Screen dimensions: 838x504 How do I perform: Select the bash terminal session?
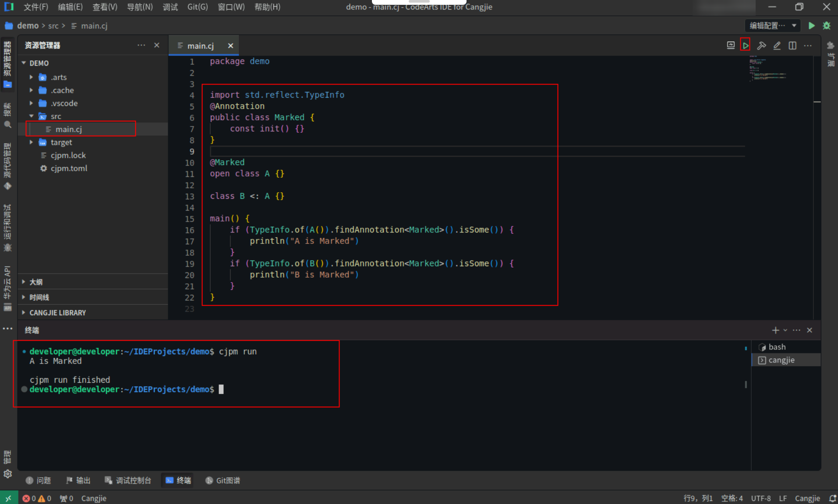[786, 347]
